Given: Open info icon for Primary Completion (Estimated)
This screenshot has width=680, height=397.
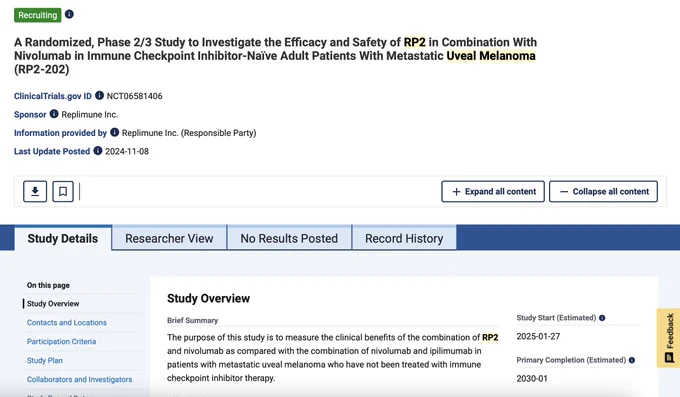Looking at the screenshot, I should [x=632, y=360].
